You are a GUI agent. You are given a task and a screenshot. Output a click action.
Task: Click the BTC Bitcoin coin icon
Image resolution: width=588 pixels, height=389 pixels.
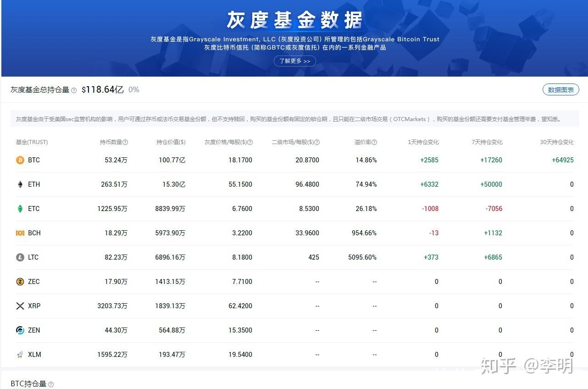pyautogui.click(x=20, y=160)
